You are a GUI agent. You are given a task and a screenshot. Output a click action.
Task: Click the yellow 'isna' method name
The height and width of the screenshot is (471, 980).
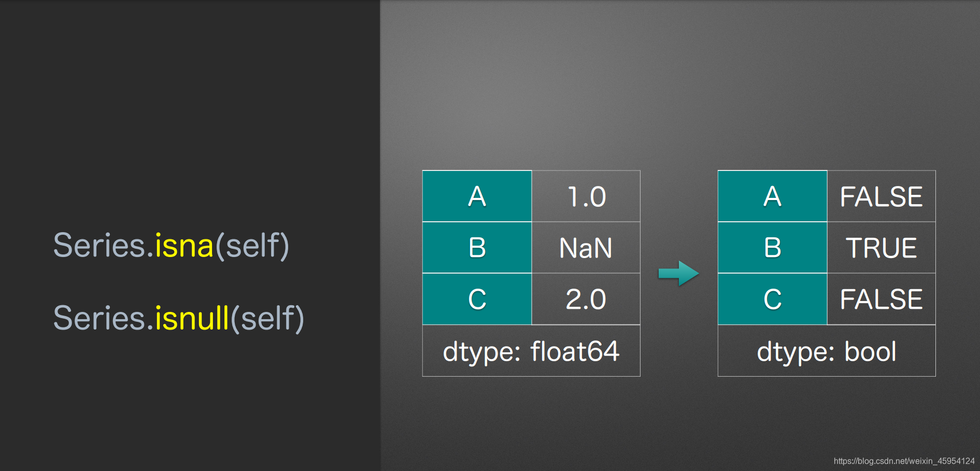(x=184, y=246)
